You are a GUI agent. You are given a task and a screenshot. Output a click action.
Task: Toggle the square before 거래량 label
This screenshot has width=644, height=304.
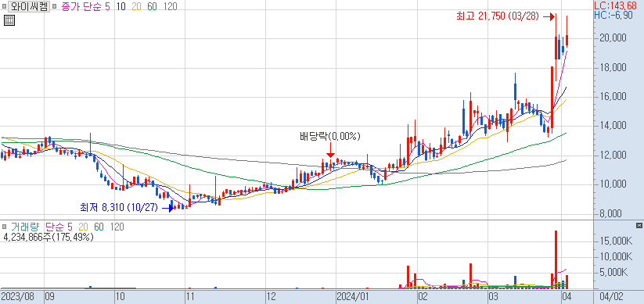[x=4, y=226]
